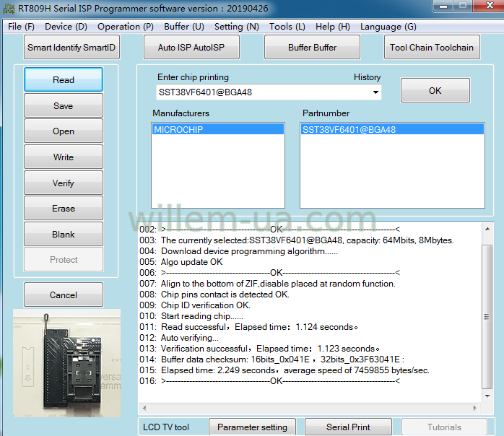Click log line 013 'Verification successful'
This screenshot has height=436, width=504.
260,349
